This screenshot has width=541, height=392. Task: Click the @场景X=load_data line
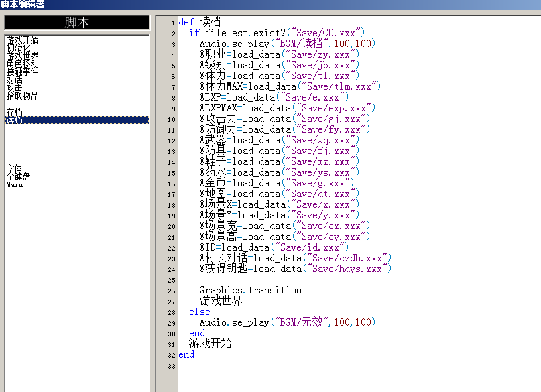click(x=279, y=204)
